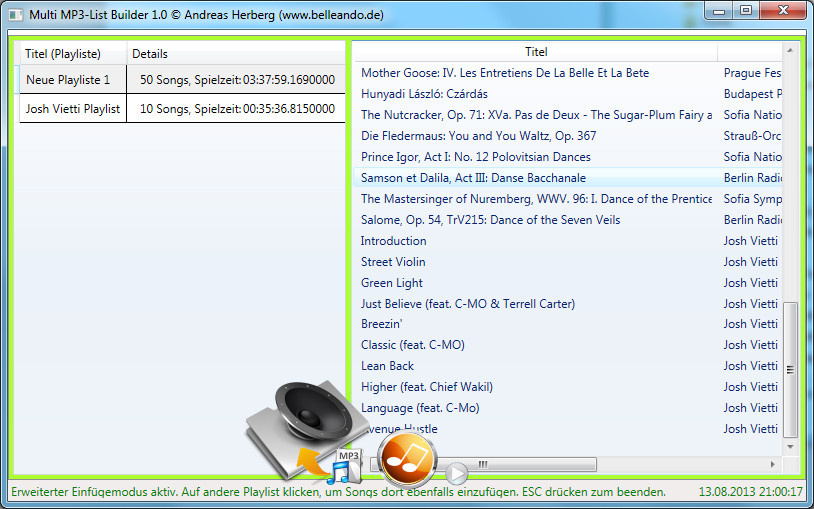Viewport: 814px width, 509px height.
Task: Click the vertical scrollbar thumb
Action: [x=790, y=369]
